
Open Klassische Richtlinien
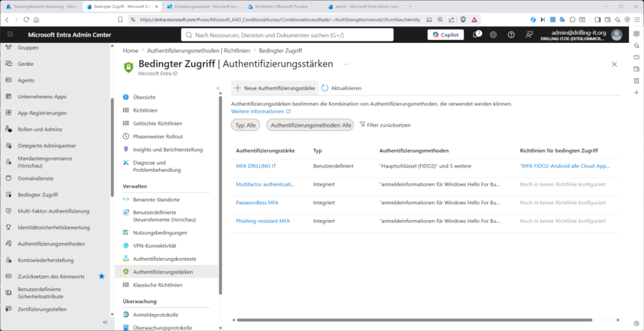point(157,285)
